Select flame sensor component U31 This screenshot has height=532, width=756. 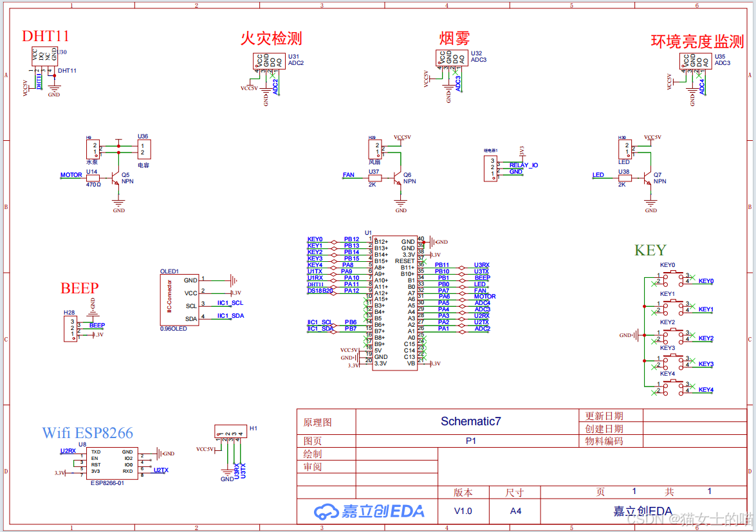tap(269, 61)
